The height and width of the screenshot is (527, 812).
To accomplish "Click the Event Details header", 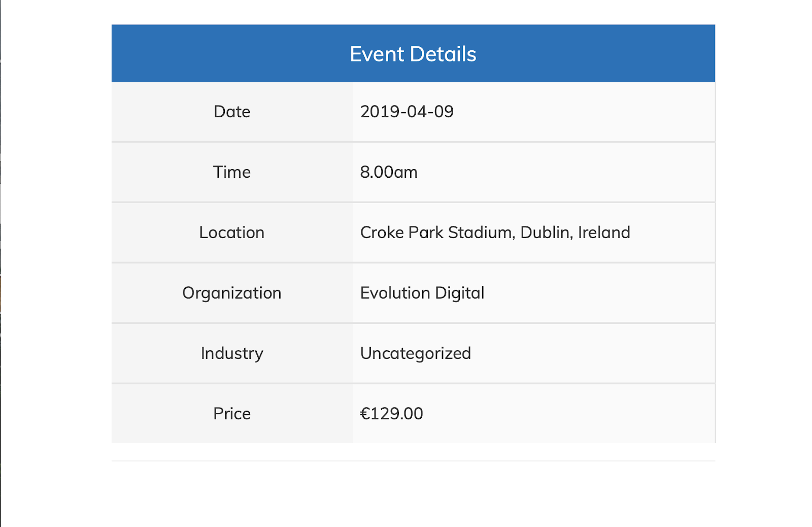I will pos(413,53).
